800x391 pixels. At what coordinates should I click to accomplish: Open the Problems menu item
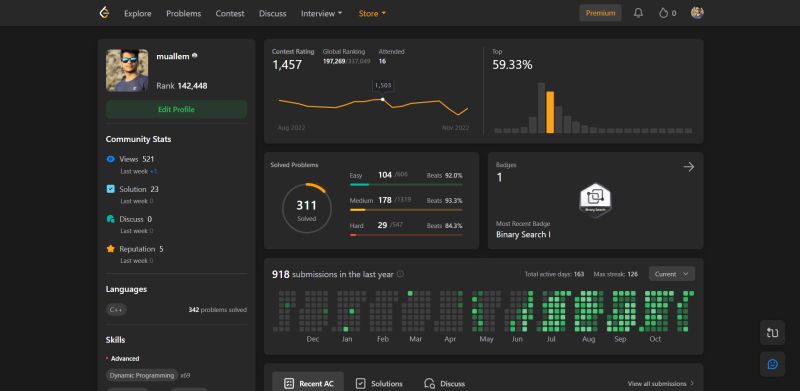tap(184, 13)
